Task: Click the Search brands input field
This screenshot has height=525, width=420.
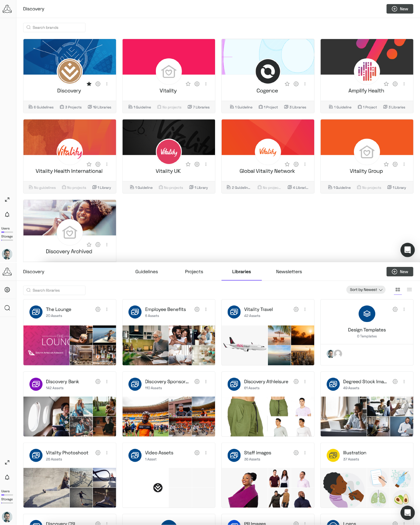Action: pyautogui.click(x=54, y=27)
